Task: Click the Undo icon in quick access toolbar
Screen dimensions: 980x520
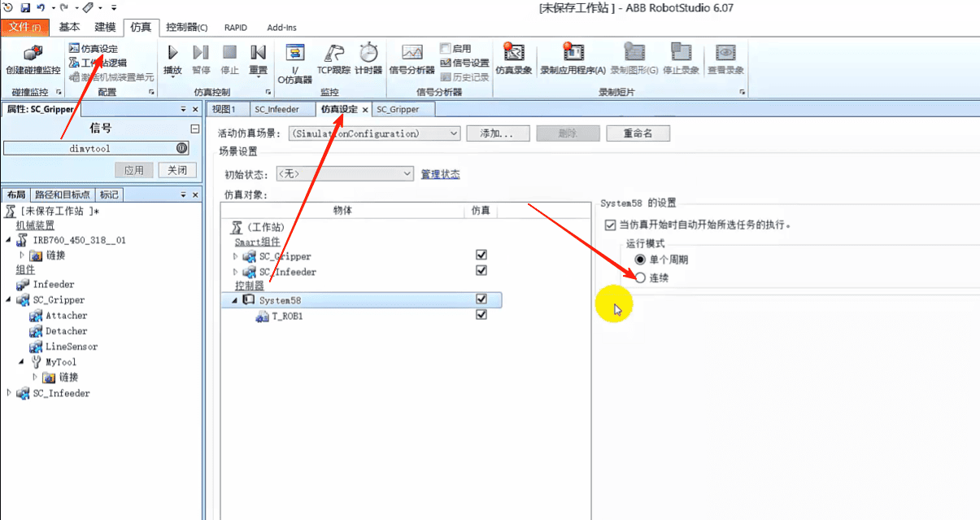Action: pos(40,7)
